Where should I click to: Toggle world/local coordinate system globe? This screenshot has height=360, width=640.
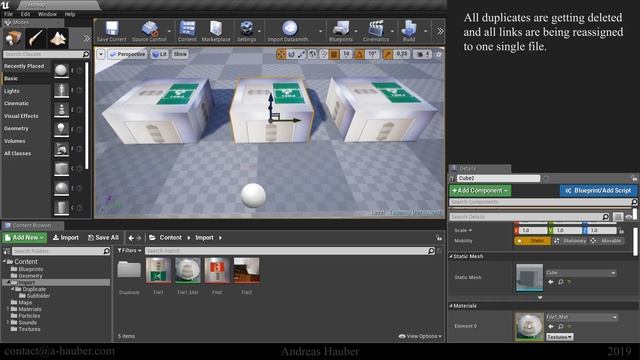tap(313, 54)
